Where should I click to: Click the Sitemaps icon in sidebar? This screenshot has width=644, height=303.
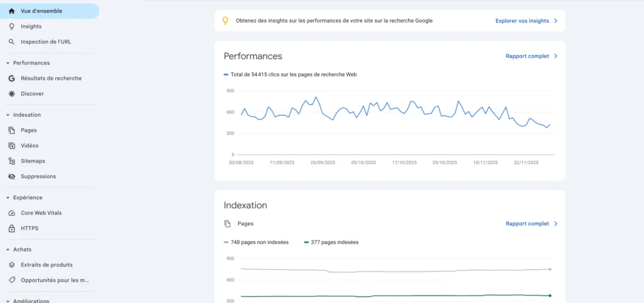pyautogui.click(x=11, y=161)
